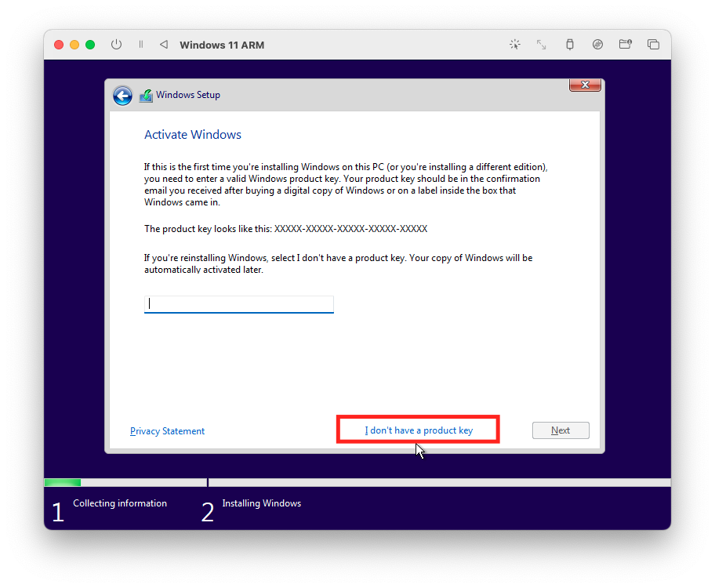Go back using blue arrow in Windows Setup
This screenshot has height=588, width=715.
pos(122,96)
